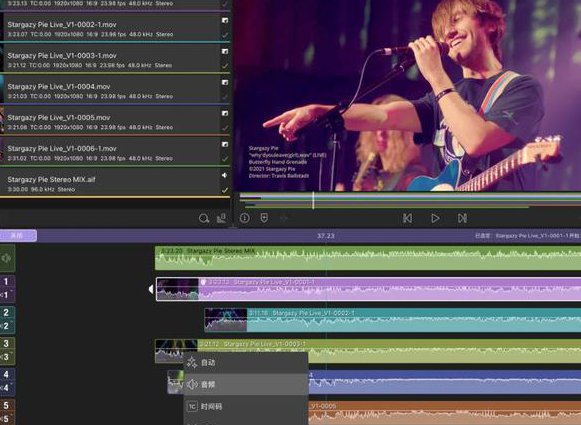
Task: Click the purple done button at timeline left
Action: [x=18, y=235]
